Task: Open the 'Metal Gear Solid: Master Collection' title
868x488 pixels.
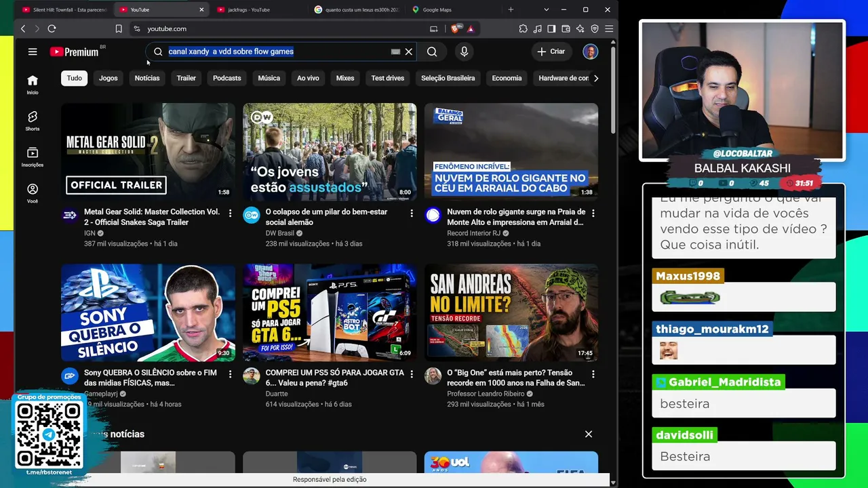Action: pos(152,217)
